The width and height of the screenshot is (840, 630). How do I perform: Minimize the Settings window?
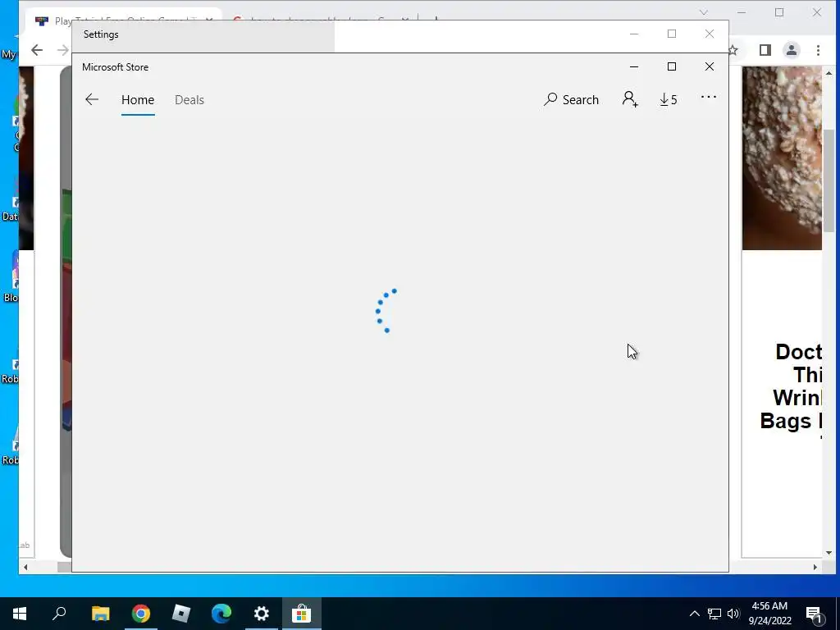(x=634, y=34)
